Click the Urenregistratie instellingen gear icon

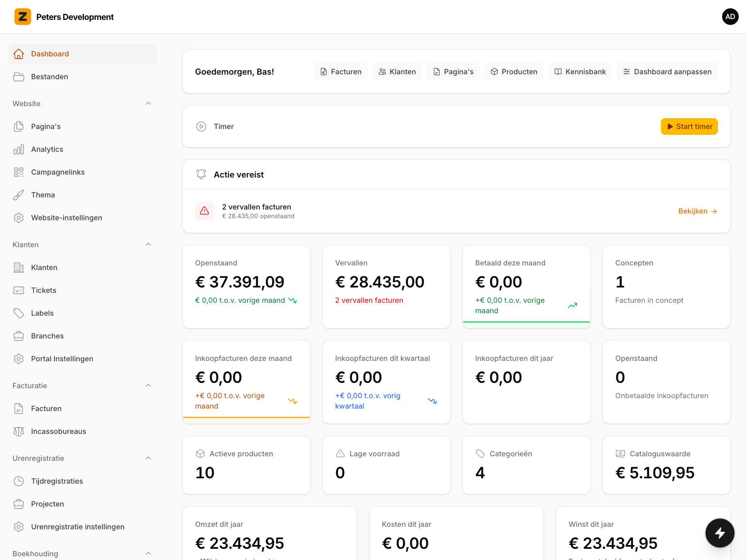pyautogui.click(x=19, y=527)
